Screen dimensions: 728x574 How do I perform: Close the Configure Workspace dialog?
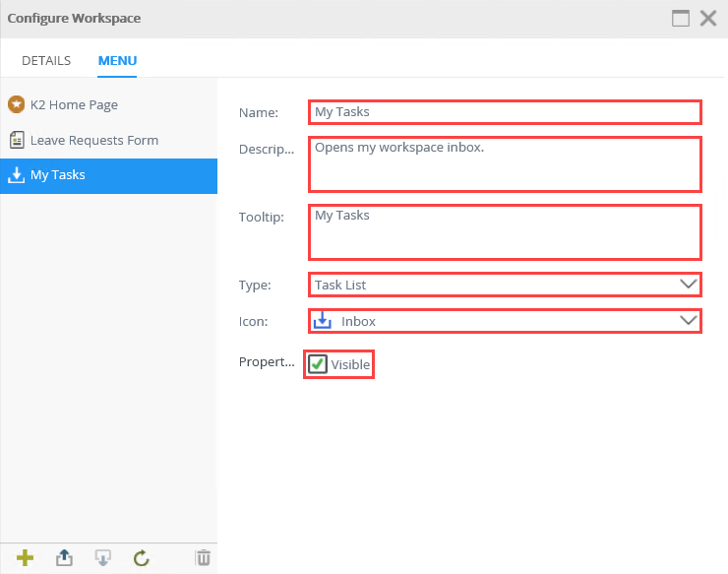click(707, 18)
